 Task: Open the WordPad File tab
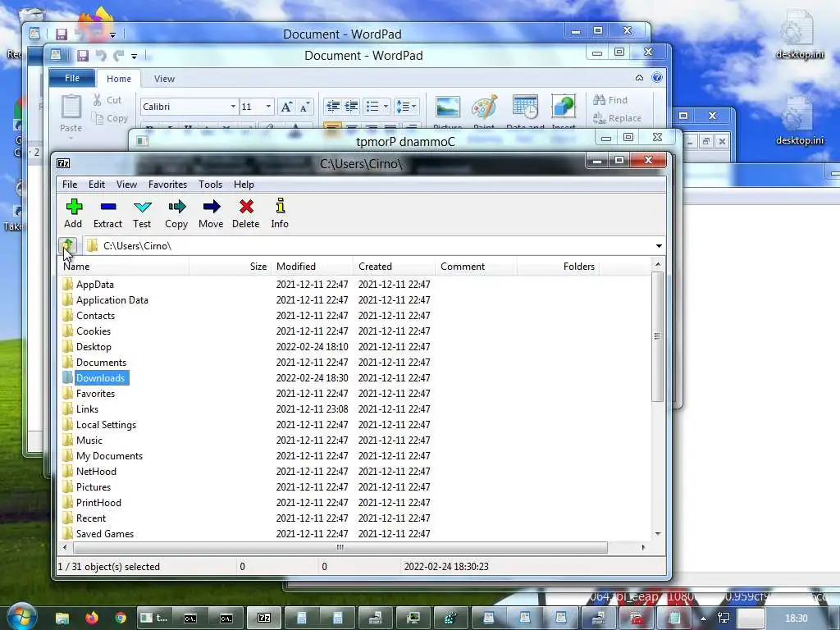coord(72,78)
